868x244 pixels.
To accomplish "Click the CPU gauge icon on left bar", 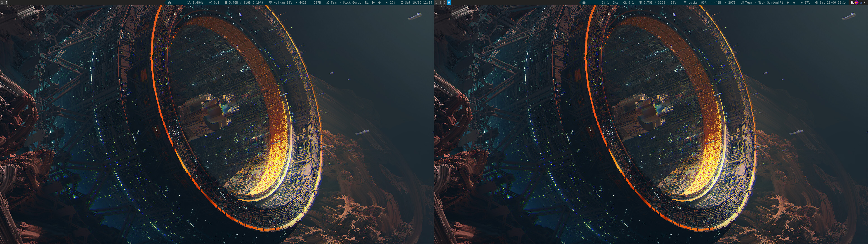I will 170,3.
